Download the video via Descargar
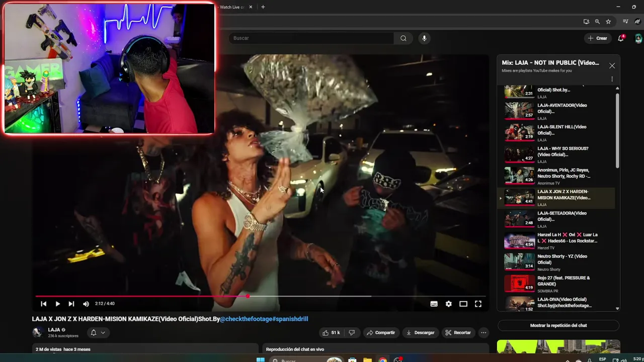Screen dimensions: 644x362 (x=420, y=332)
